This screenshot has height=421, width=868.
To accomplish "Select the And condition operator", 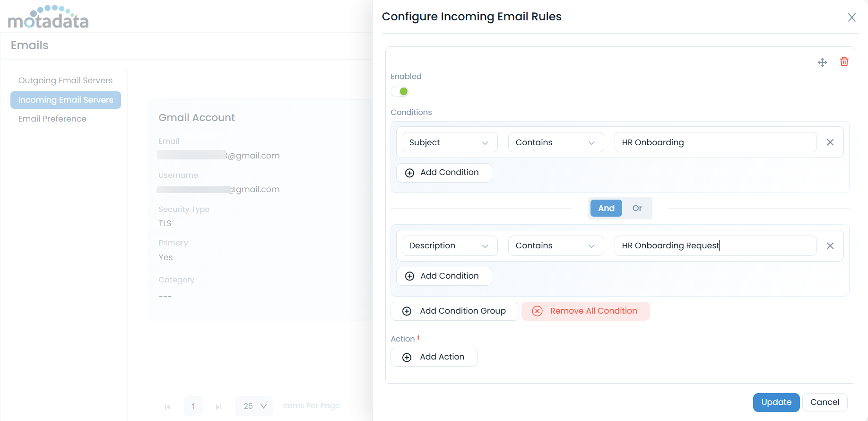I will [x=606, y=208].
